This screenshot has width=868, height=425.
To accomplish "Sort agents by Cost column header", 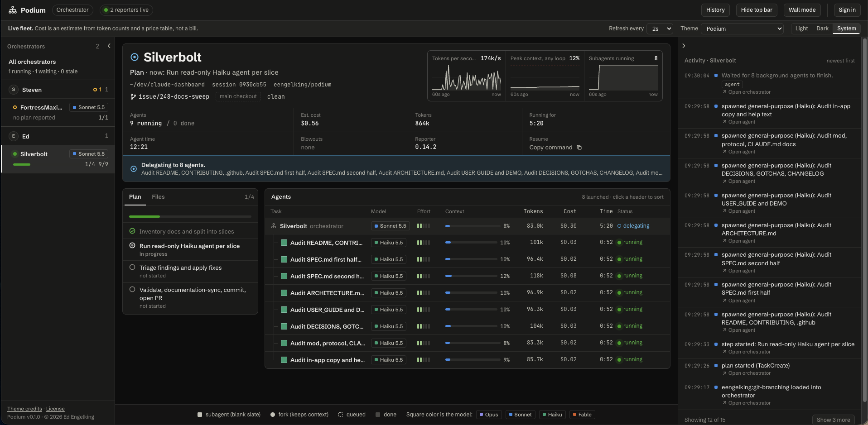I will [570, 211].
